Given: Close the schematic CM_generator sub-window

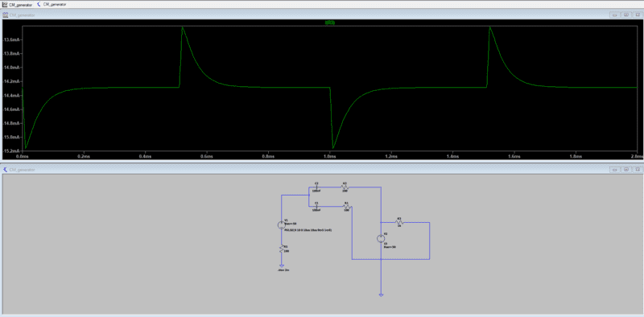Looking at the screenshot, I should click(x=637, y=169).
